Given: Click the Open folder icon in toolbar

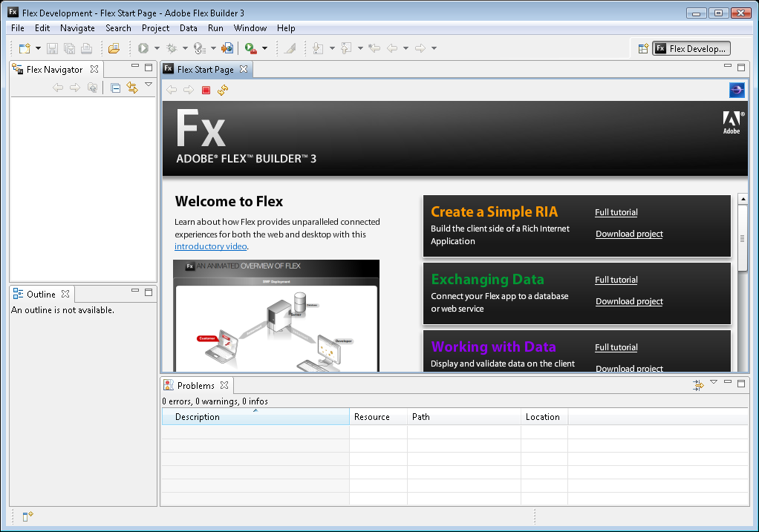Looking at the screenshot, I should pyautogui.click(x=114, y=48).
